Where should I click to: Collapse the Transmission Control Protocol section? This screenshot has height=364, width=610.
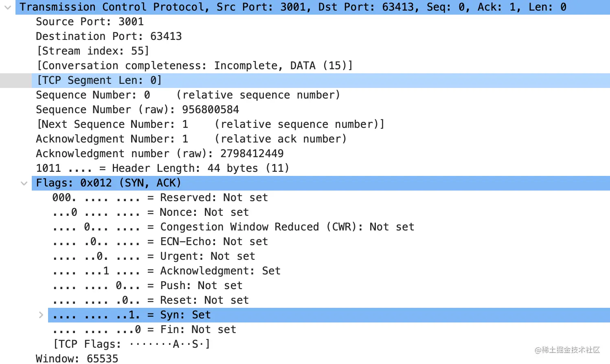(x=7, y=7)
